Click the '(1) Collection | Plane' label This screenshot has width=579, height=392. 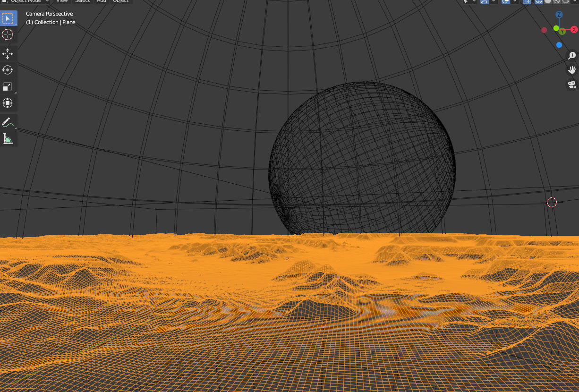click(51, 22)
